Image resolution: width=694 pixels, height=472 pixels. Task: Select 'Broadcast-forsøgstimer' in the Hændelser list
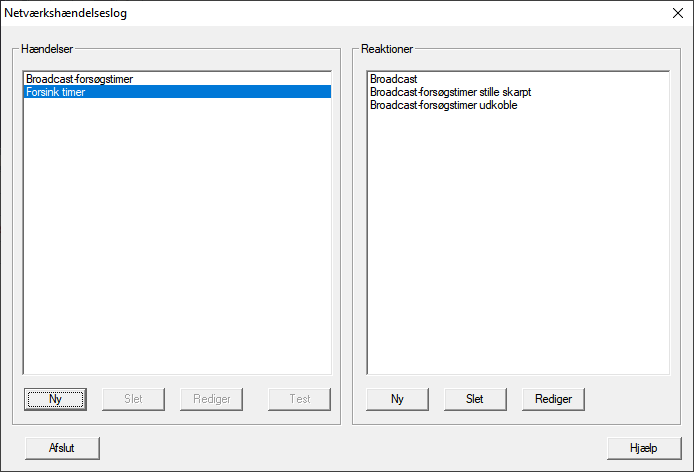80,78
